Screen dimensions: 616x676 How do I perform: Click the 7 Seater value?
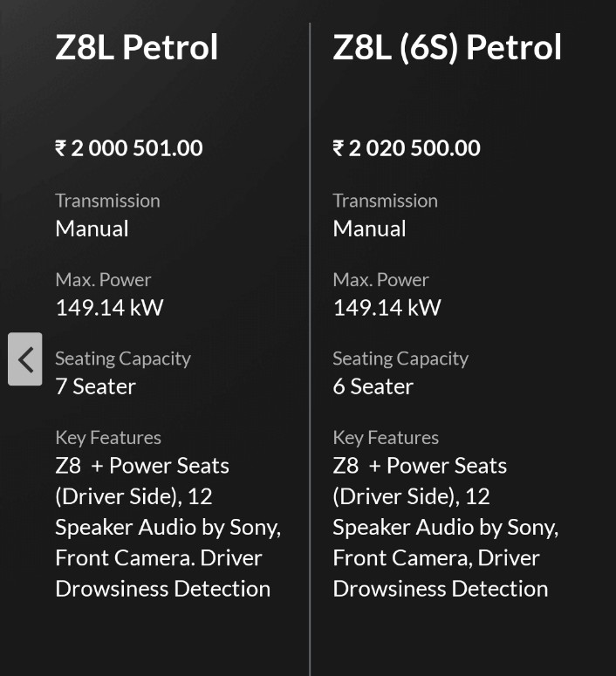(95, 386)
